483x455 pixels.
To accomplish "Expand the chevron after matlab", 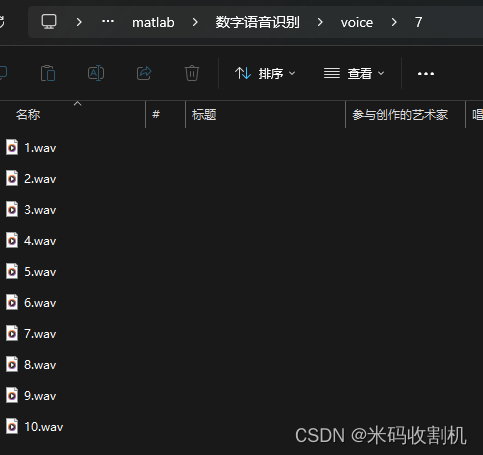I will pyautogui.click(x=195, y=22).
